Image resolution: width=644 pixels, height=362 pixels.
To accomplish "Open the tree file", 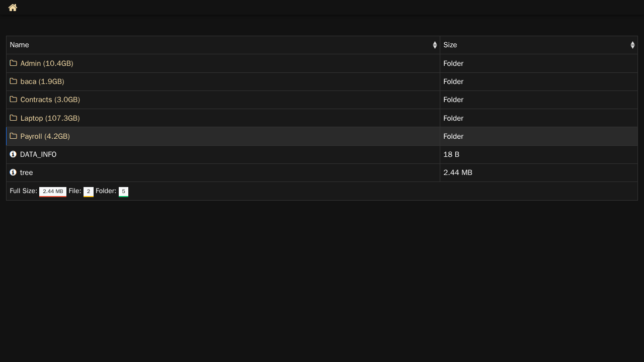I will (x=27, y=172).
